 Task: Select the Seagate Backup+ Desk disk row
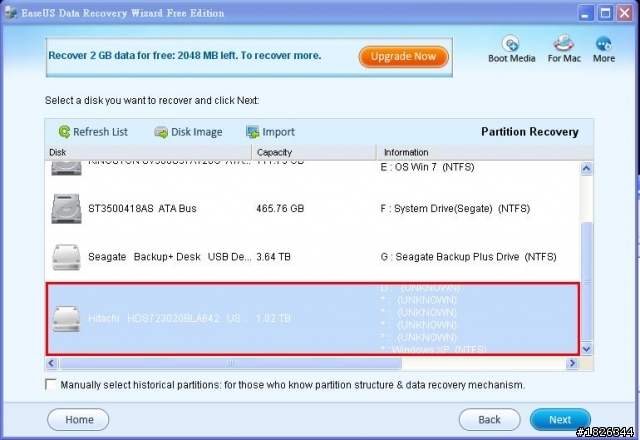pyautogui.click(x=312, y=257)
